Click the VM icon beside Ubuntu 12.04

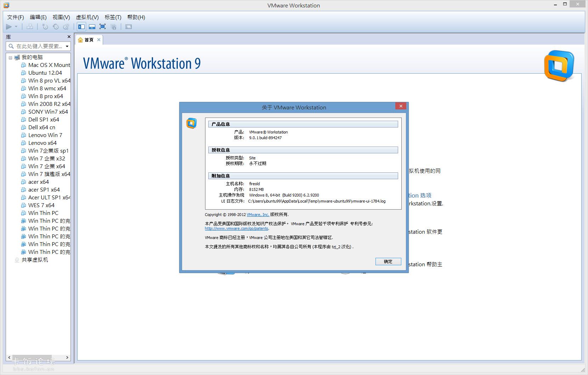coord(24,73)
